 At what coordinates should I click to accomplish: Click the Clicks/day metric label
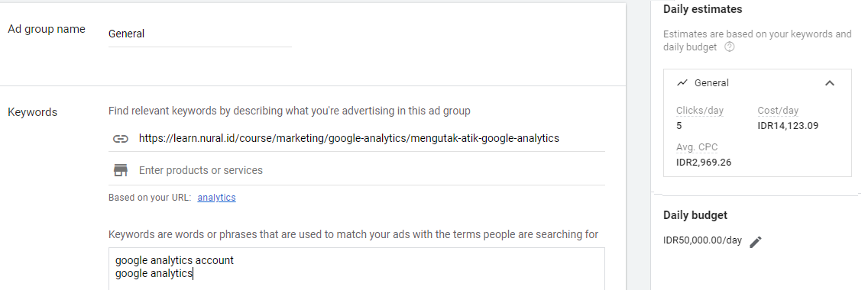click(x=700, y=111)
